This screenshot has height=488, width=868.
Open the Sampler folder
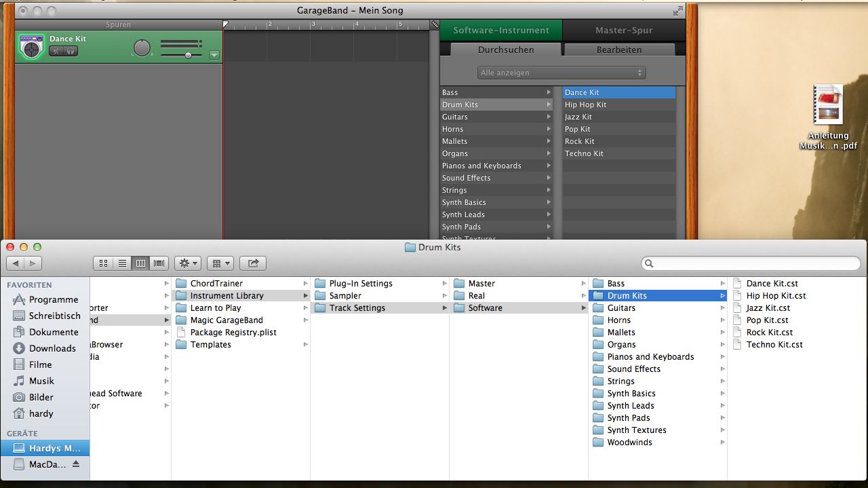coord(380,296)
